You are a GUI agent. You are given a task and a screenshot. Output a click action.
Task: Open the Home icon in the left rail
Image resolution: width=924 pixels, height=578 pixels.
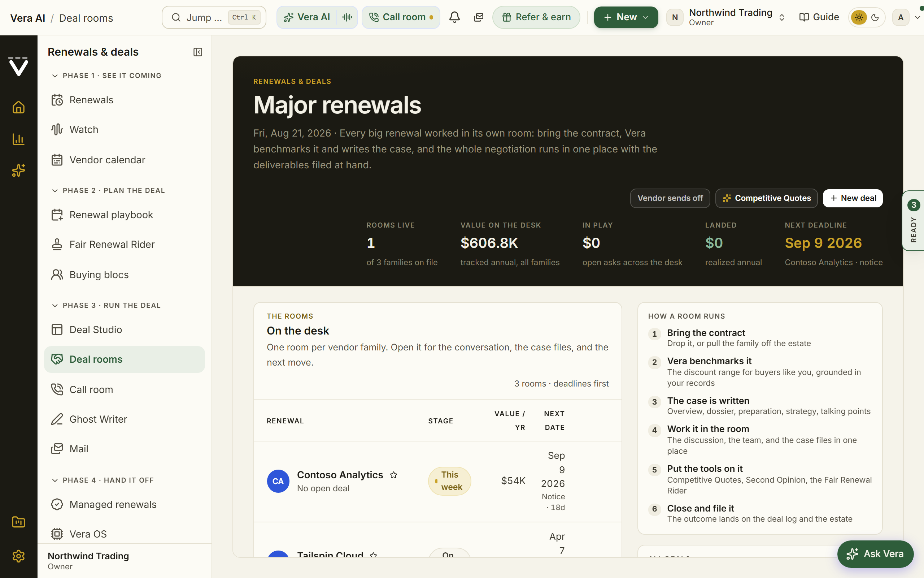(18, 107)
